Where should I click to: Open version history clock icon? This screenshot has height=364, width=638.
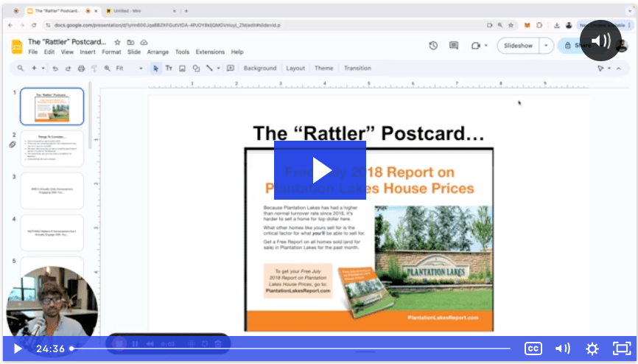[433, 46]
